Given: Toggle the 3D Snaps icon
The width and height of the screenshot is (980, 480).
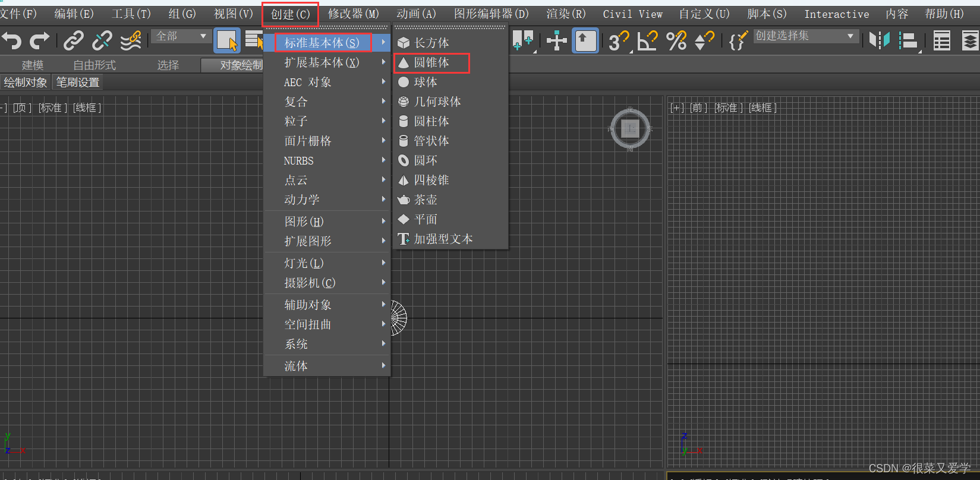Looking at the screenshot, I should tap(618, 40).
